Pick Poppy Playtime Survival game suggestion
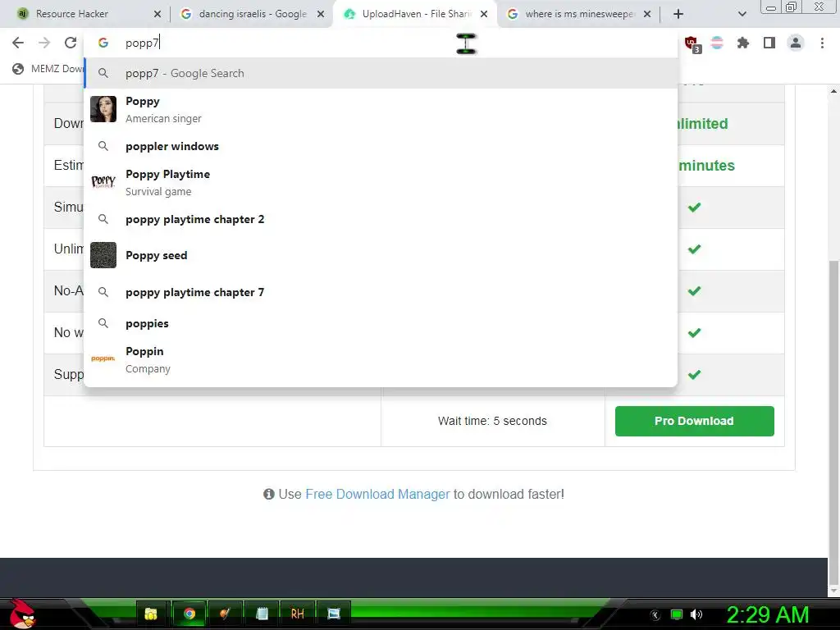The image size is (840, 630). 381,182
